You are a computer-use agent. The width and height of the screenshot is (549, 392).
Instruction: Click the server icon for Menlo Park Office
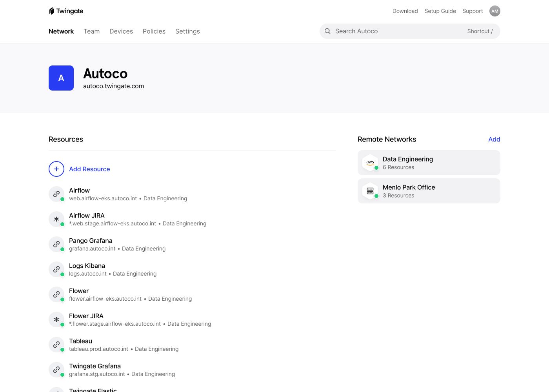[x=370, y=191]
